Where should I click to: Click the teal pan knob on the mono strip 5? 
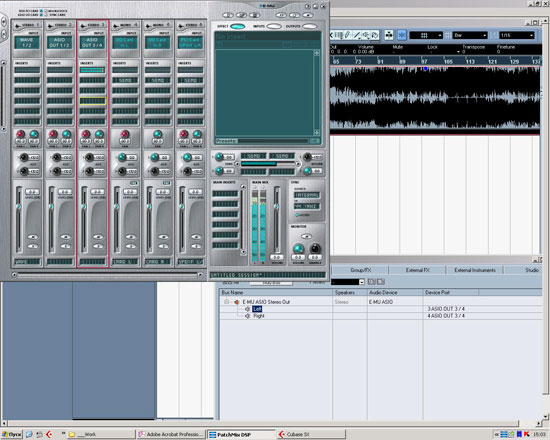click(157, 134)
